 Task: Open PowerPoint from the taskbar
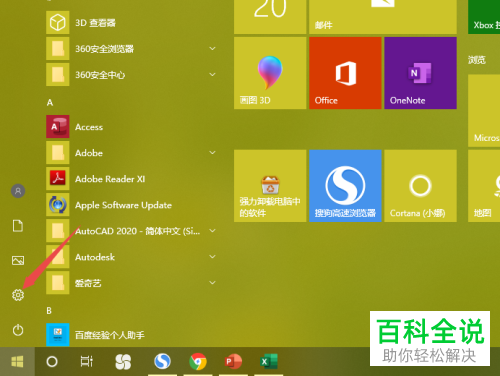pyautogui.click(x=233, y=361)
